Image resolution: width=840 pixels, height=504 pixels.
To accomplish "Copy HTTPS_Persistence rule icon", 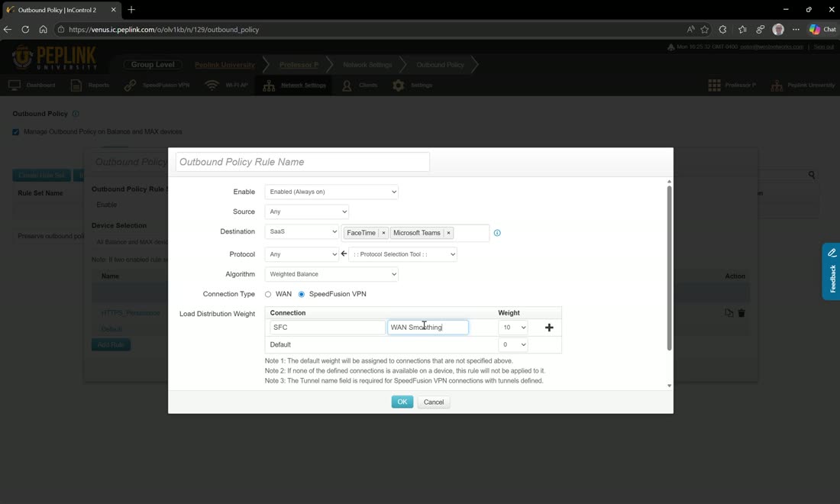I will [x=729, y=313].
